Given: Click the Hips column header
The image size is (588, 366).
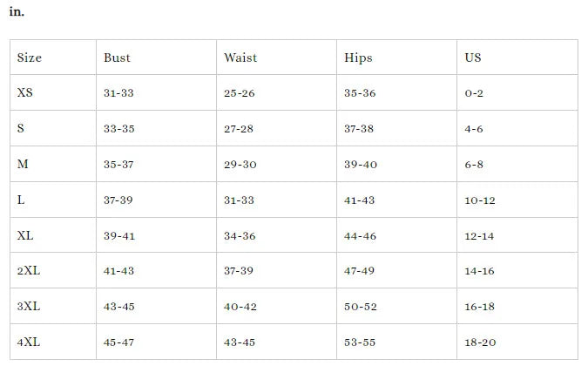Looking at the screenshot, I should coord(358,58).
